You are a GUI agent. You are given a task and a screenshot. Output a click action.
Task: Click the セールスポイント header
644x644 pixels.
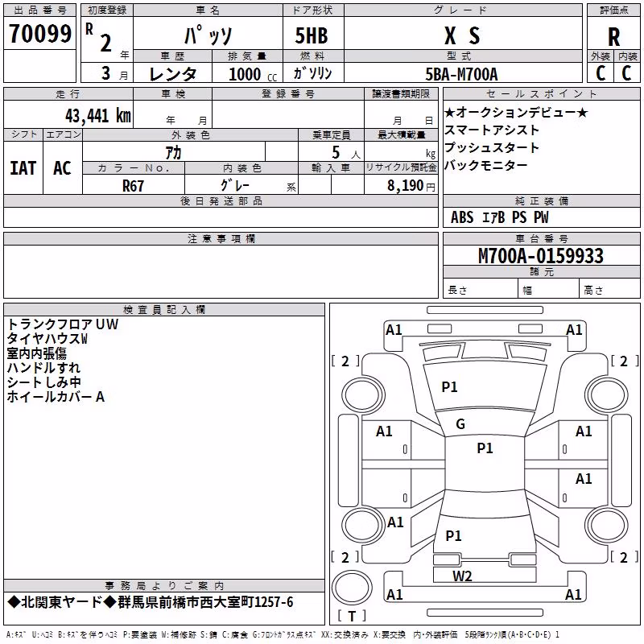(x=542, y=93)
